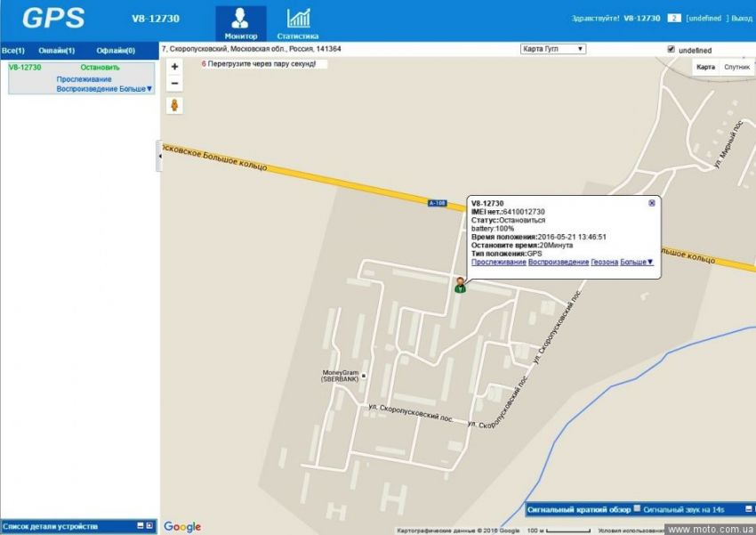Select device V8-12730 in the list
Screen dimensions: 756x535
coord(25,68)
